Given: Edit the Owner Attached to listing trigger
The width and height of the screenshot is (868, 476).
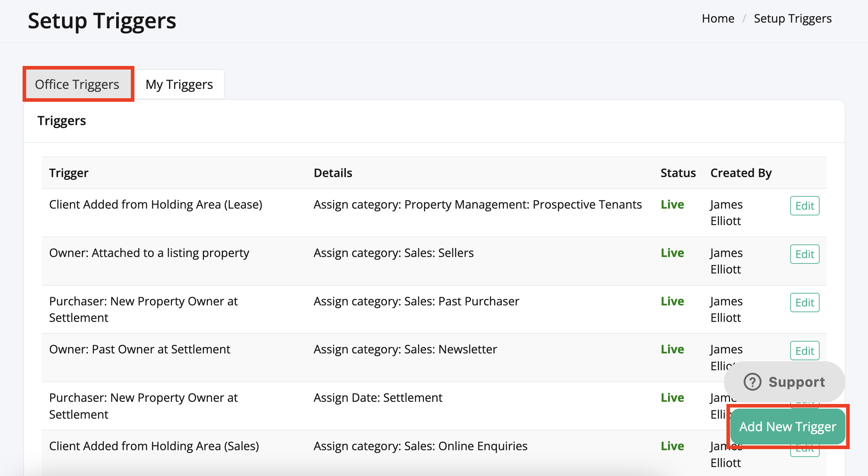Looking at the screenshot, I should [x=805, y=254].
